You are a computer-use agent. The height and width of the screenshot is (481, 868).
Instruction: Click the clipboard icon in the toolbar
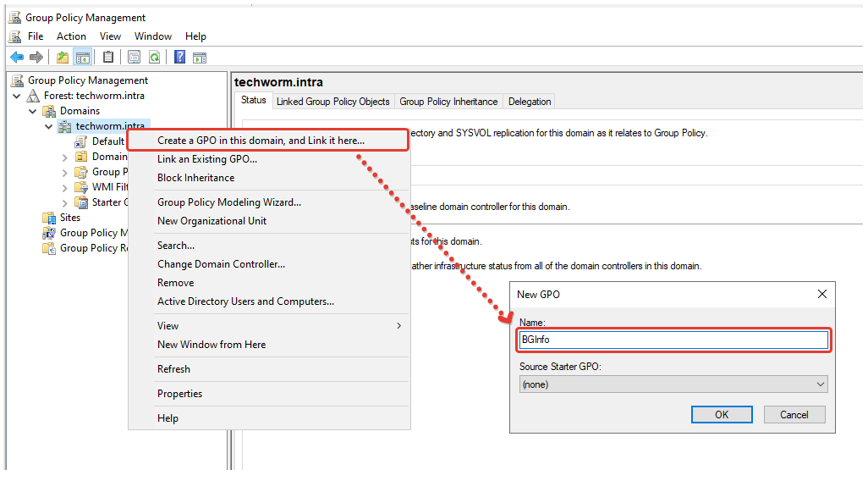108,57
